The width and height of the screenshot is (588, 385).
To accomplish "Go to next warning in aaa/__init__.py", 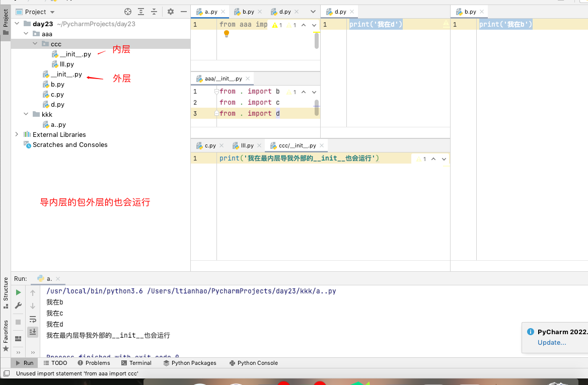I will (314, 92).
